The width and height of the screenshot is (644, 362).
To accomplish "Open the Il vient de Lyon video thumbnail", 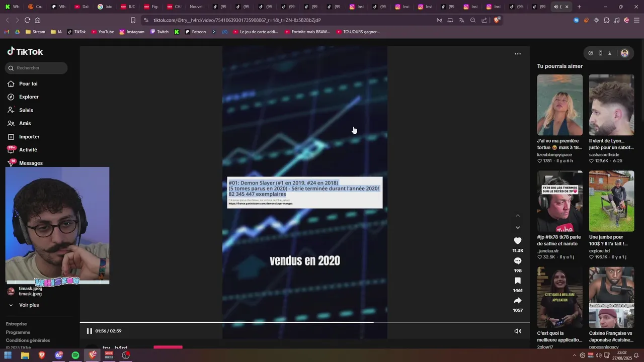I will tap(611, 105).
